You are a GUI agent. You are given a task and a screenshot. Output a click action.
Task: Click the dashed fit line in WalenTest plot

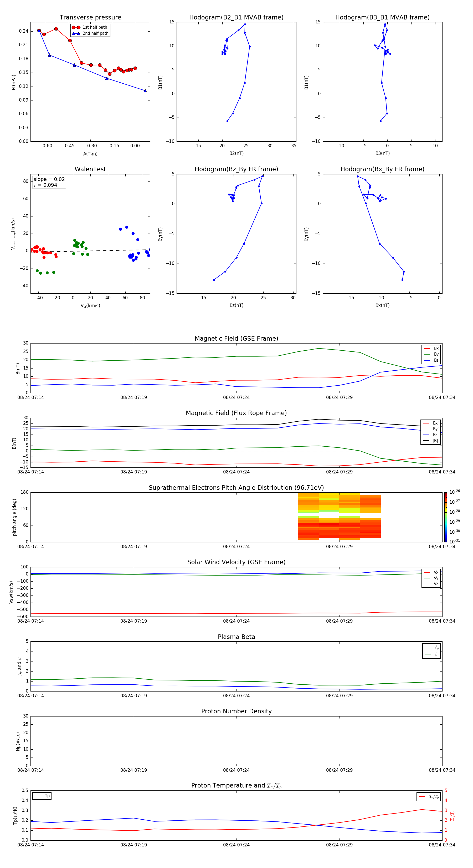coord(90,251)
